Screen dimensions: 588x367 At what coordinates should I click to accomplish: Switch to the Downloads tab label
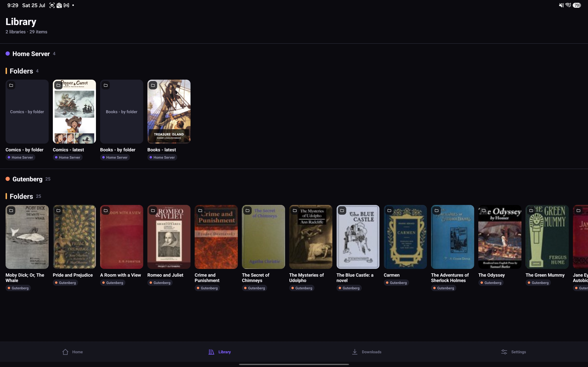(x=371, y=352)
